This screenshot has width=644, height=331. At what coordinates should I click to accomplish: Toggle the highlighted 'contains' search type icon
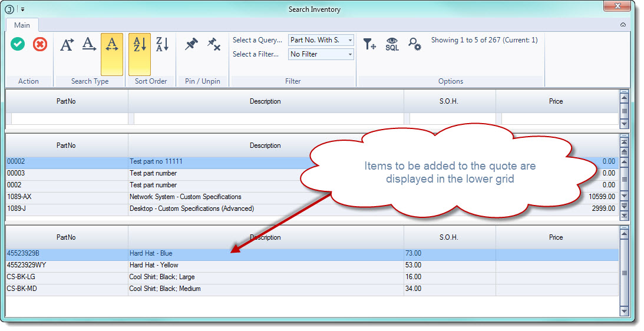112,54
